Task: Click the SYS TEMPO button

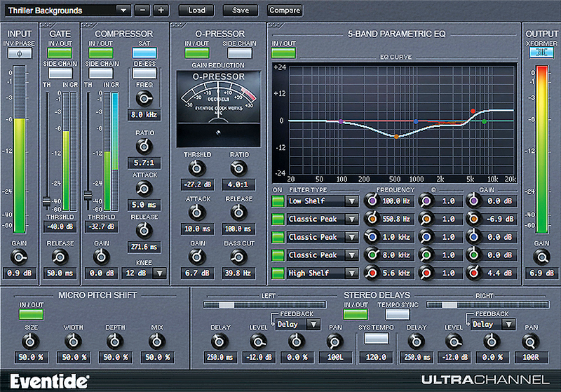Action: [376, 338]
